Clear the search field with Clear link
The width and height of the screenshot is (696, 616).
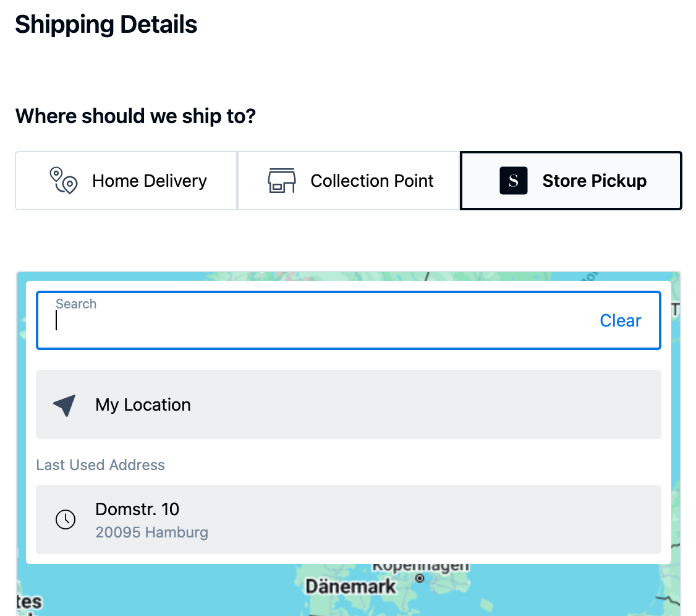[621, 320]
